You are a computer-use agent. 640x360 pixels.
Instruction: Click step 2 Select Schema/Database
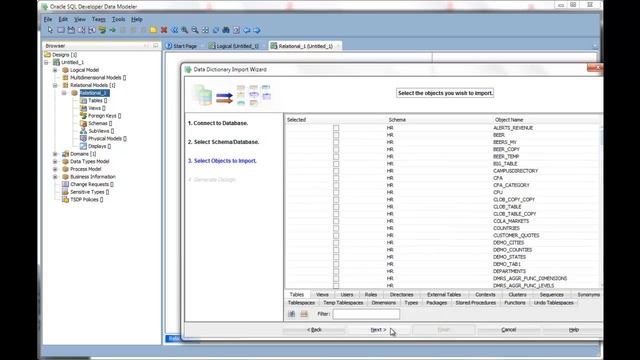coord(224,142)
